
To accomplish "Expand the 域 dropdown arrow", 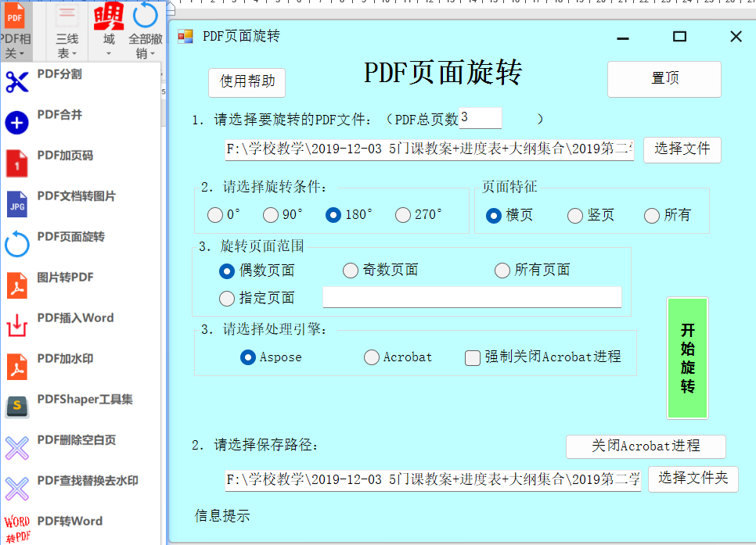I will click(x=109, y=53).
